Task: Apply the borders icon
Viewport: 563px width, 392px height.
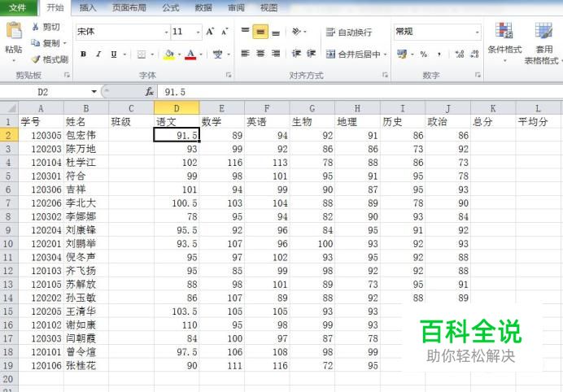Action: point(142,54)
